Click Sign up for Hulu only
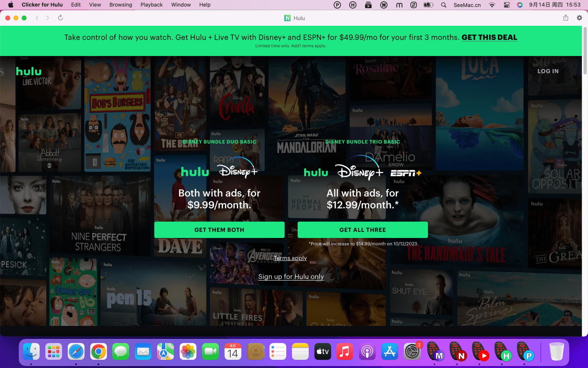Screen dimensions: 588x368 coord(291,277)
